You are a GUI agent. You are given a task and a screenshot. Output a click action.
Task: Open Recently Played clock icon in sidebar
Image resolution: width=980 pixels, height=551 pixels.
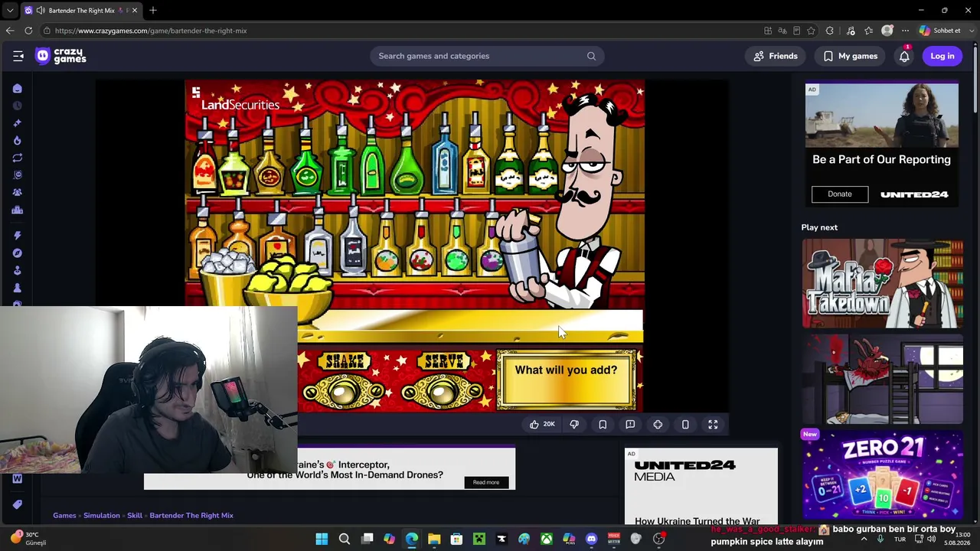tap(17, 106)
